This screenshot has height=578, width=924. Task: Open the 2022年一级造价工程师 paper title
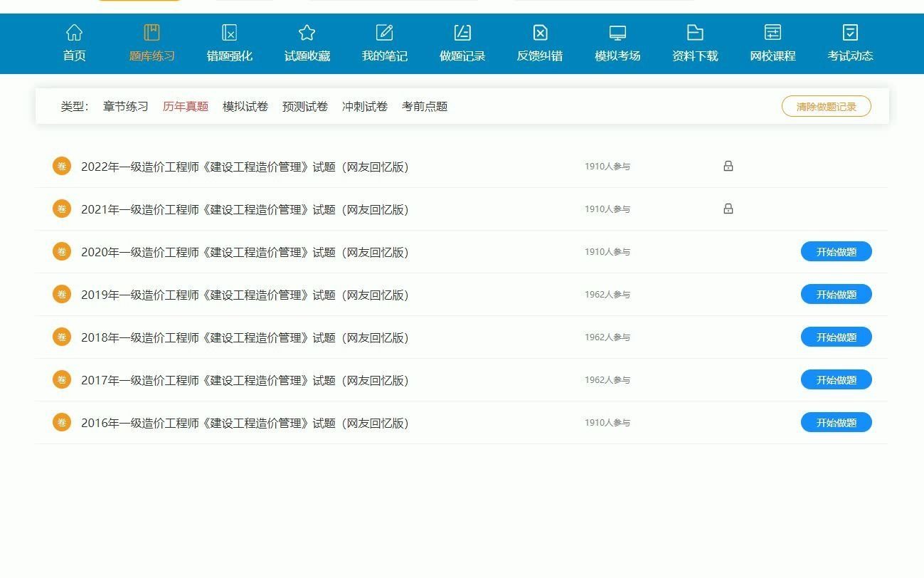245,167
